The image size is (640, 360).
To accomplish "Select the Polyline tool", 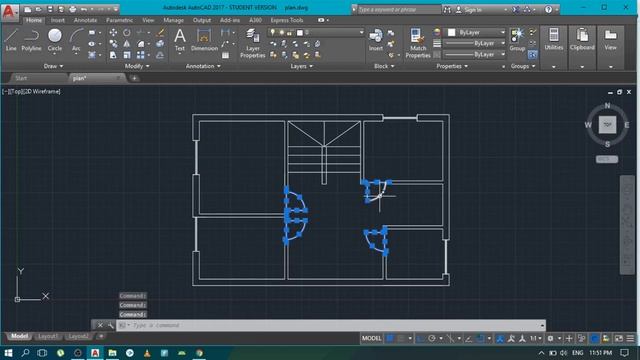I will pos(31,40).
